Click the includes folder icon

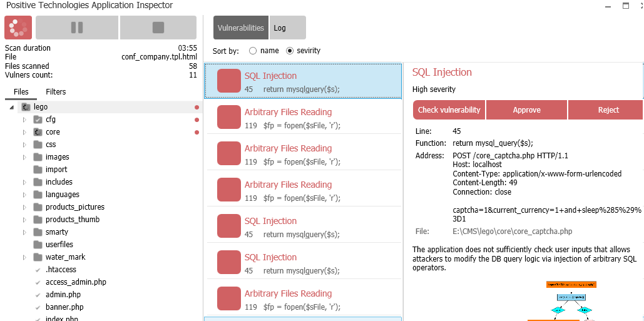click(x=38, y=182)
